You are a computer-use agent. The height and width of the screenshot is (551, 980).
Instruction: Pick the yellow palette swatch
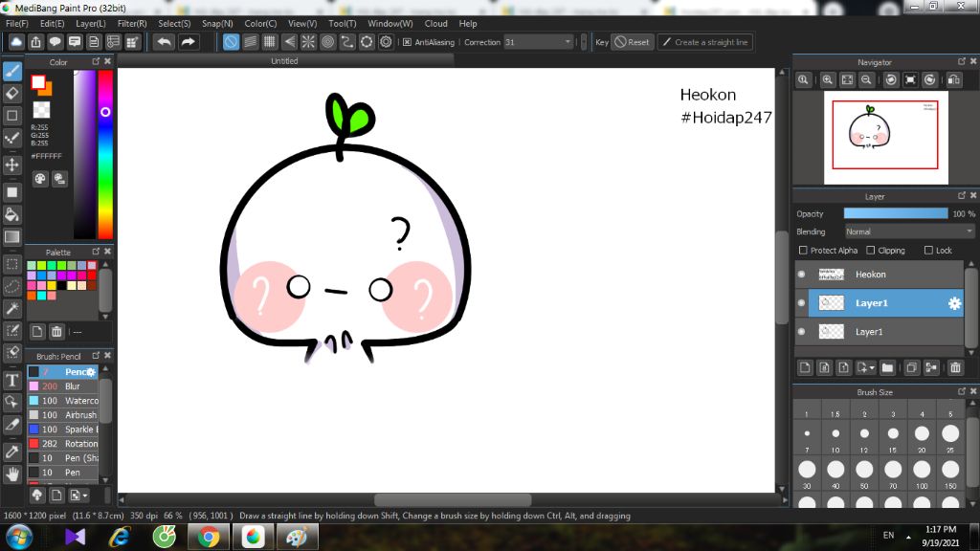click(52, 285)
